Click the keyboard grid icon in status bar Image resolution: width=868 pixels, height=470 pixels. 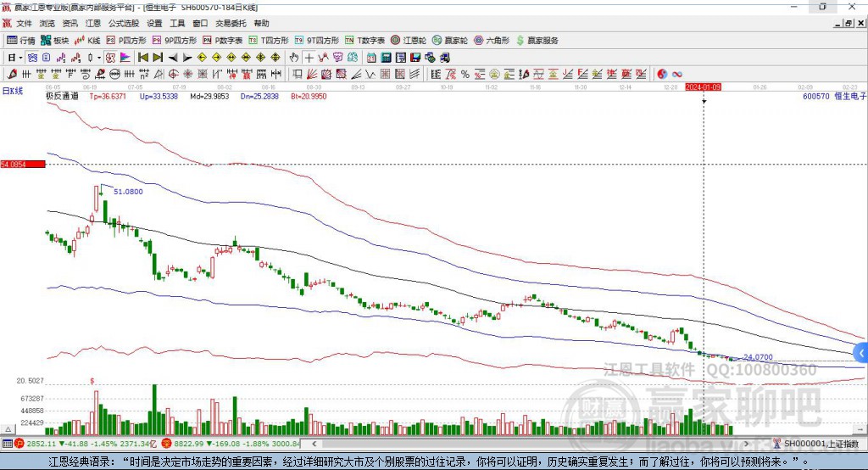(x=7, y=444)
